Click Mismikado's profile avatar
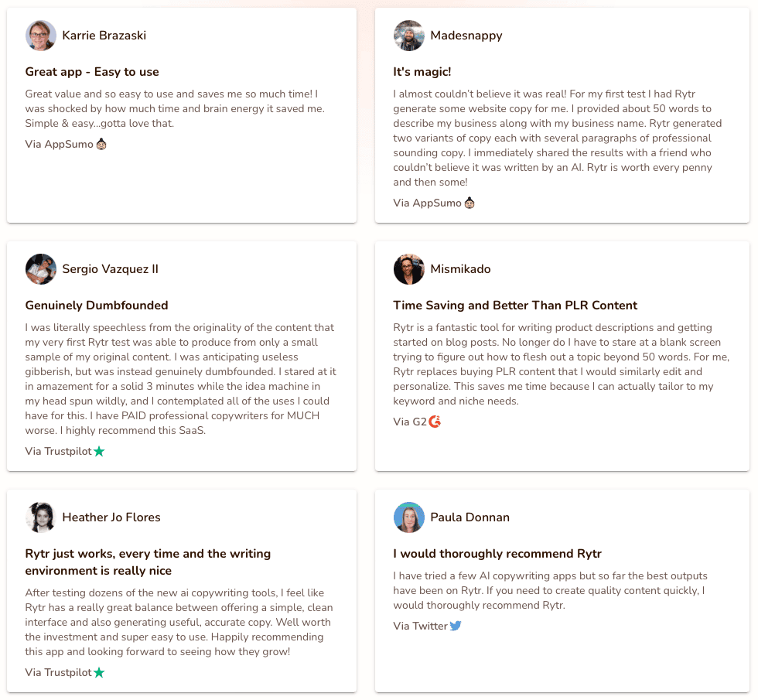 pyautogui.click(x=409, y=269)
